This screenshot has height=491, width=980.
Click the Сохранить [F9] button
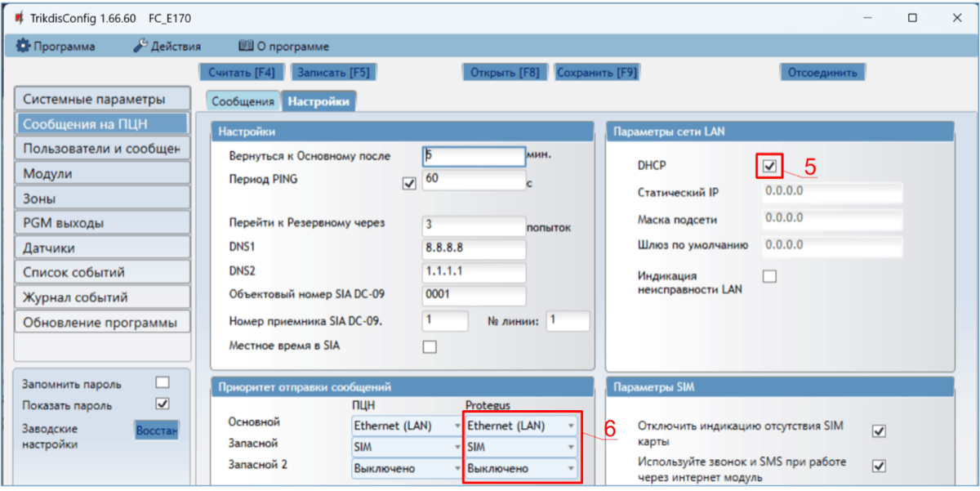[596, 72]
